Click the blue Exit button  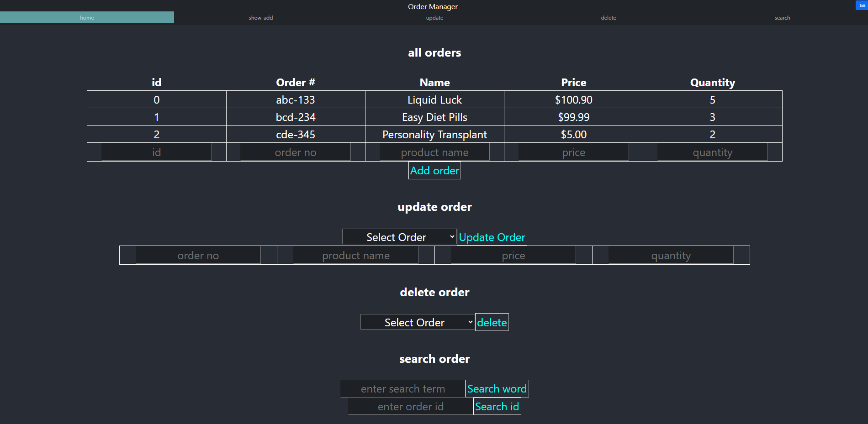862,5
